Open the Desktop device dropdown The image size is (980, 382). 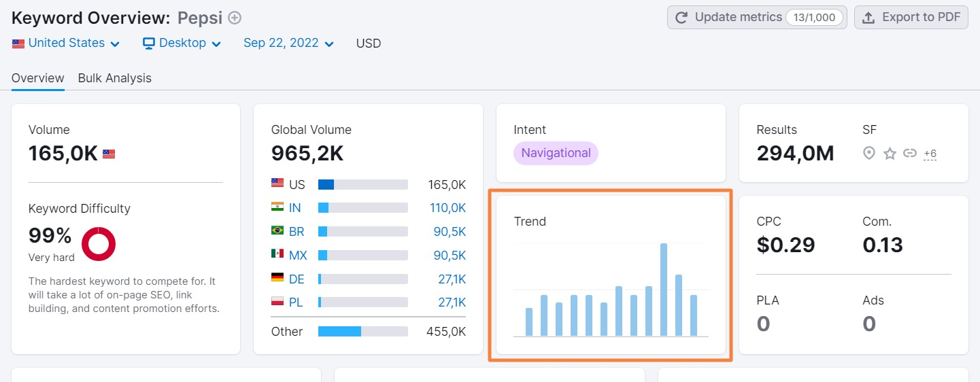tap(182, 44)
